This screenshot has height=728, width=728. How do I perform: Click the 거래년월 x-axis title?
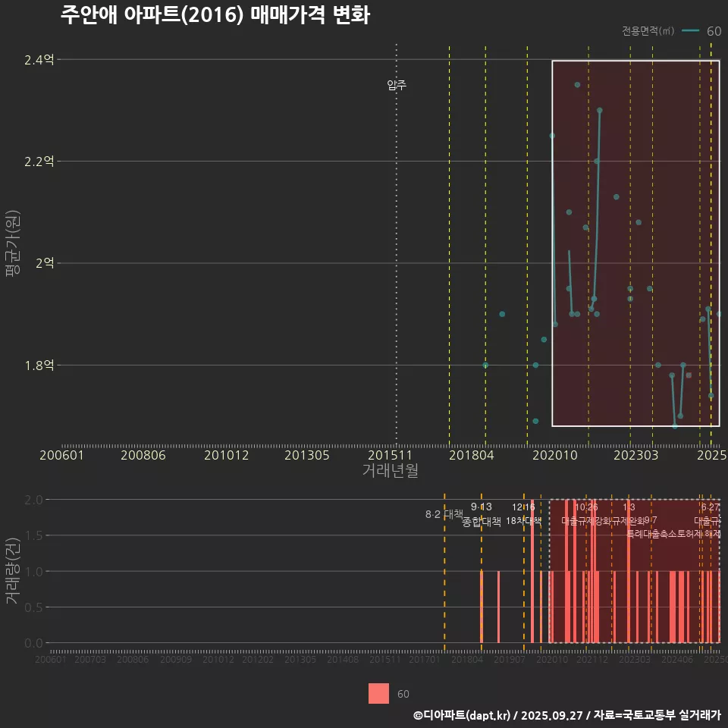coord(390,471)
